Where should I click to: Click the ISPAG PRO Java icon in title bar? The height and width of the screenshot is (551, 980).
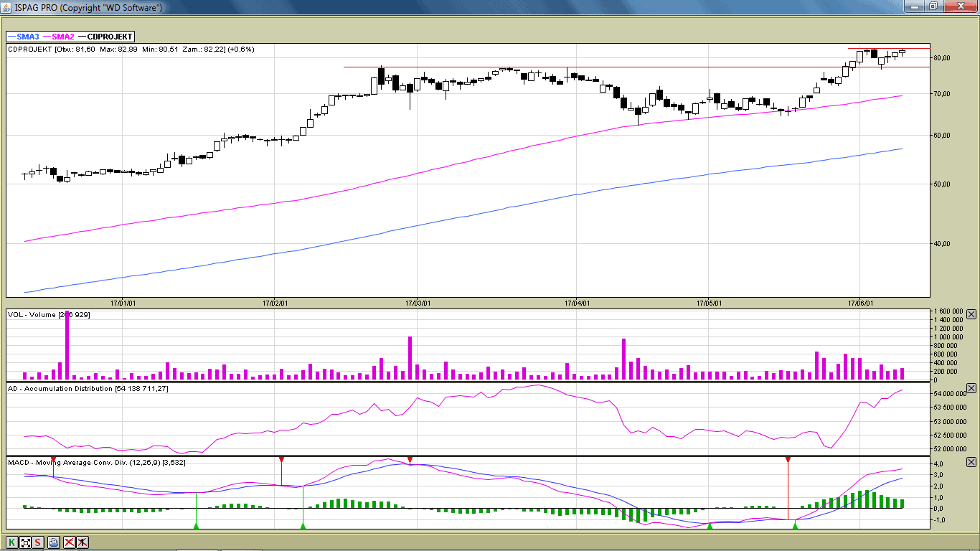coord(7,7)
